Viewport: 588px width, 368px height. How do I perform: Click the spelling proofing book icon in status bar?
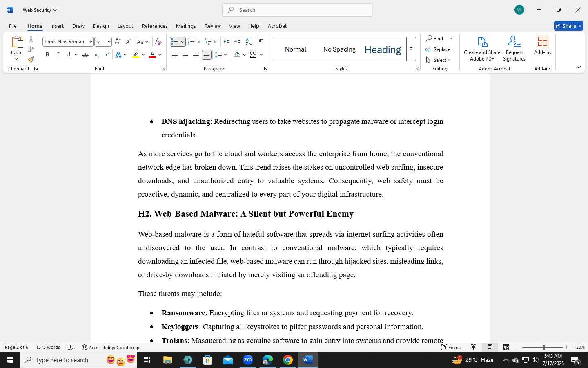pos(70,347)
